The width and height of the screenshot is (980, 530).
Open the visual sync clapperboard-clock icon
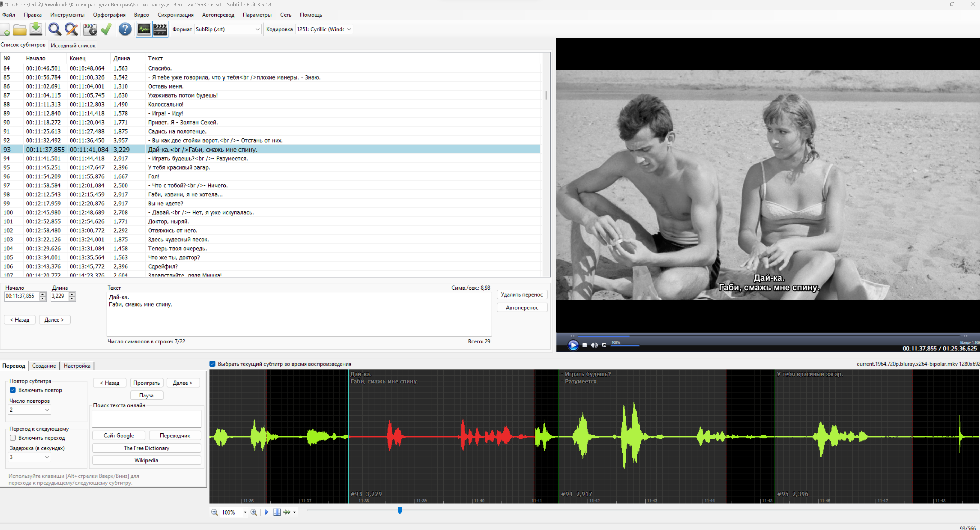coord(90,29)
